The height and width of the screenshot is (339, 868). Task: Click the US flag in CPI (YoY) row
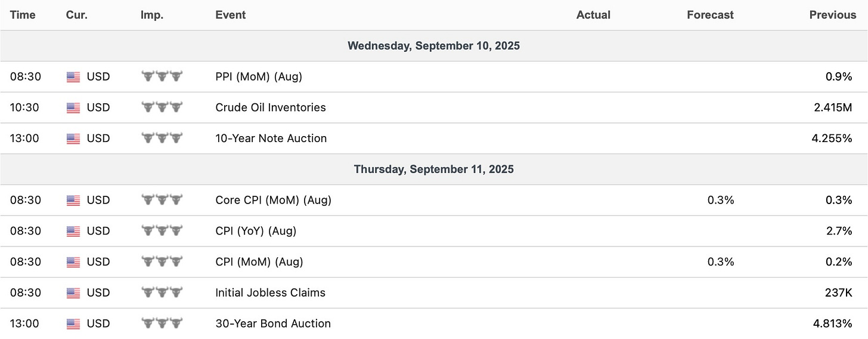tap(73, 231)
